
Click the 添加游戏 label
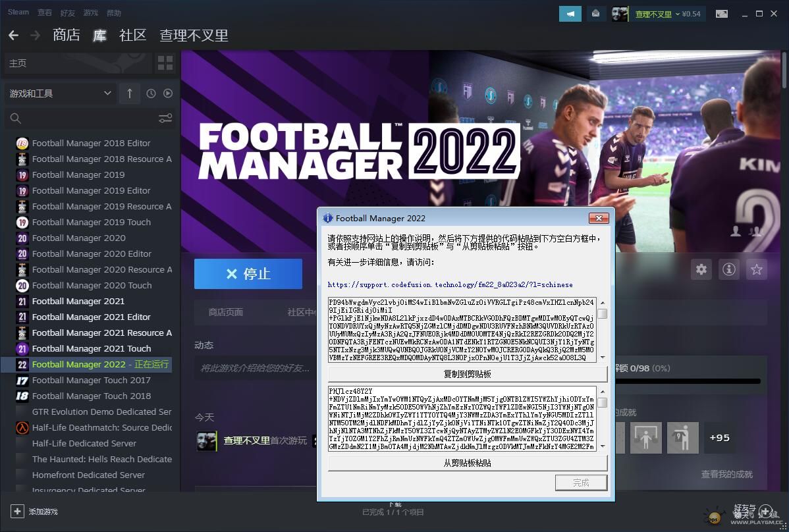pyautogui.click(x=43, y=512)
